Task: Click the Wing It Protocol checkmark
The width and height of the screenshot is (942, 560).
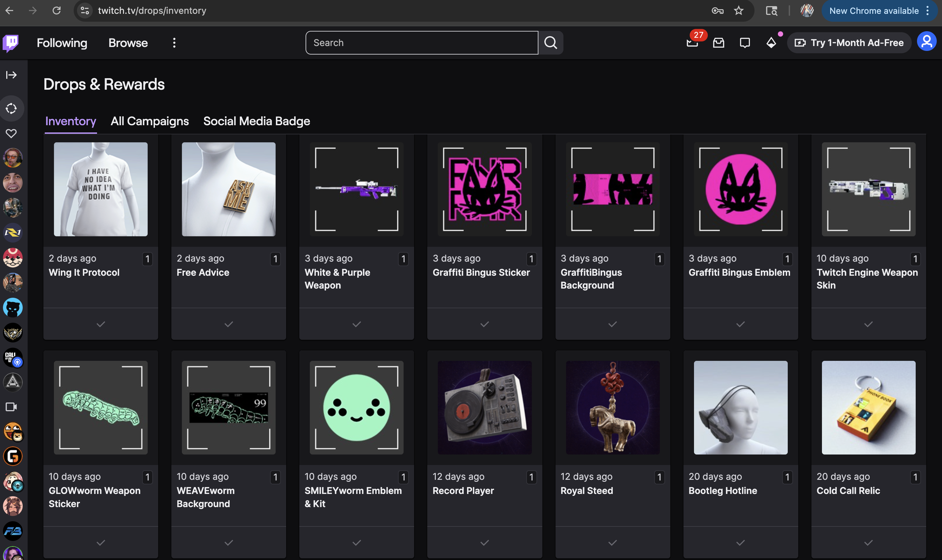Action: click(100, 324)
